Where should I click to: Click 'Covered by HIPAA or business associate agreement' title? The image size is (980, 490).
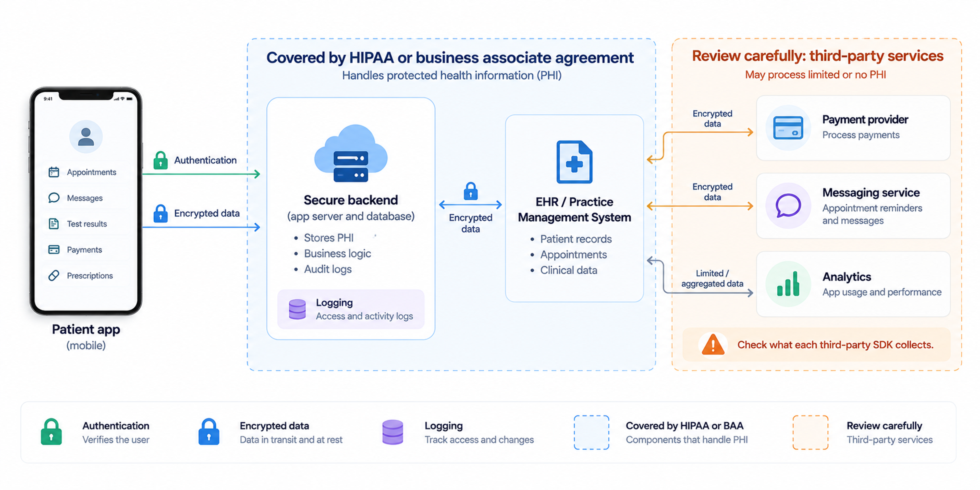[x=450, y=58]
